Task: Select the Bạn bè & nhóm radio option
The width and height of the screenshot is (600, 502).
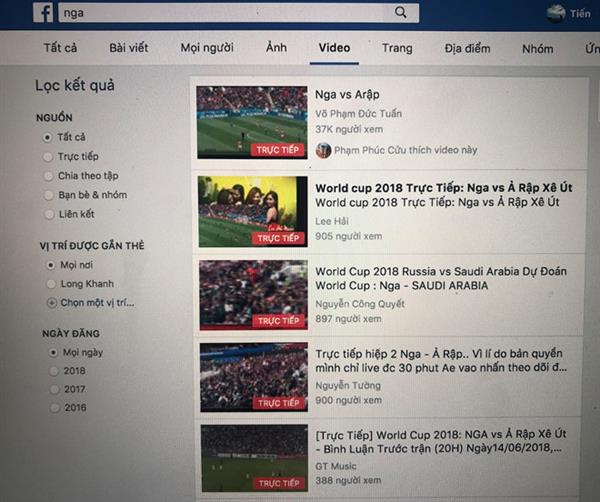Action: click(49, 195)
